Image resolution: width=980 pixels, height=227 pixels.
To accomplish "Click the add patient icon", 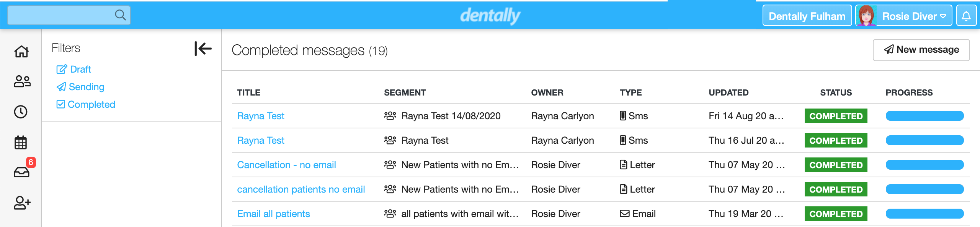I will pos(22,203).
